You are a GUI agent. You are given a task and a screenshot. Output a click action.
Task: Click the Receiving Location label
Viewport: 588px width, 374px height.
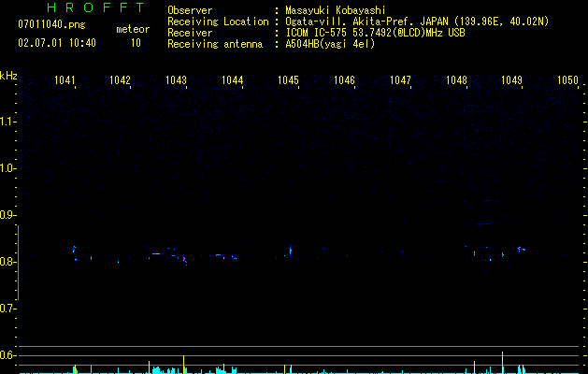pos(218,22)
